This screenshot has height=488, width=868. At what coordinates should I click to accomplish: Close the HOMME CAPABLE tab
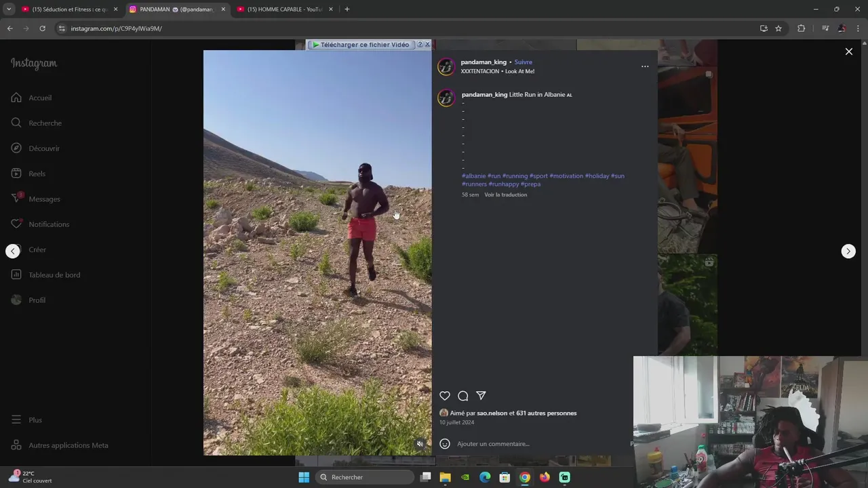point(331,9)
